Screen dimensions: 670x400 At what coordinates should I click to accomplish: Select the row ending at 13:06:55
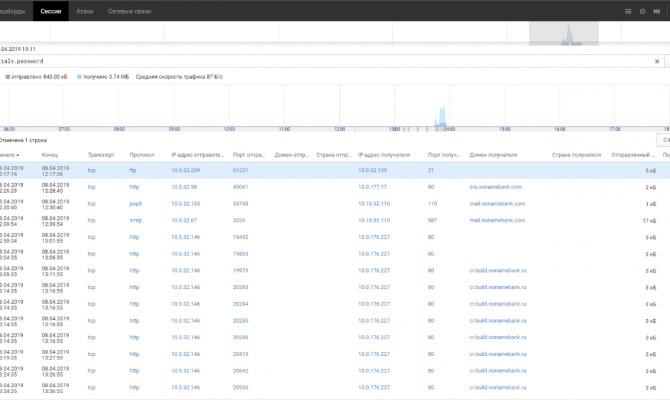335,254
